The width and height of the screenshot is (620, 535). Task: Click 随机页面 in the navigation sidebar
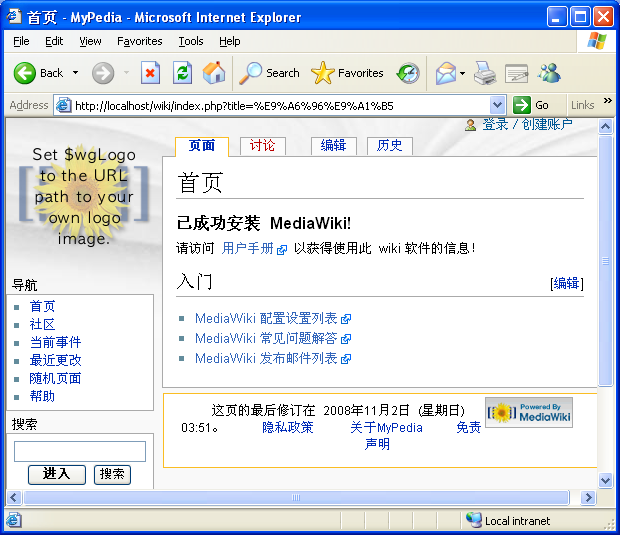point(55,378)
